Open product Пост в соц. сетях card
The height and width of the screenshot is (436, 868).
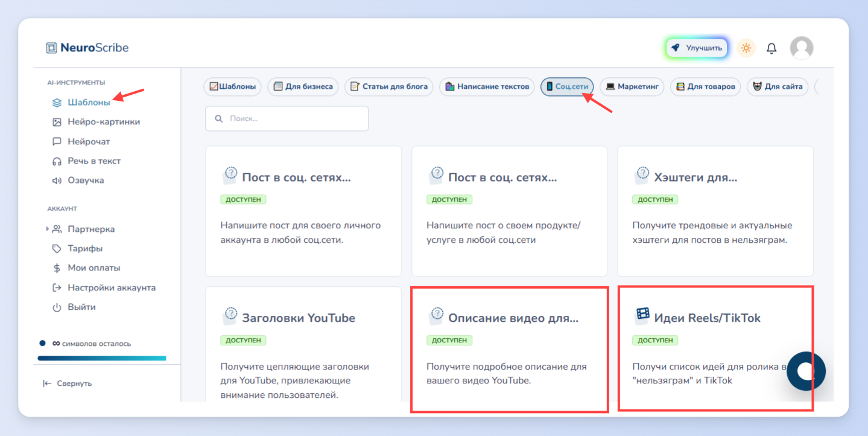(509, 211)
